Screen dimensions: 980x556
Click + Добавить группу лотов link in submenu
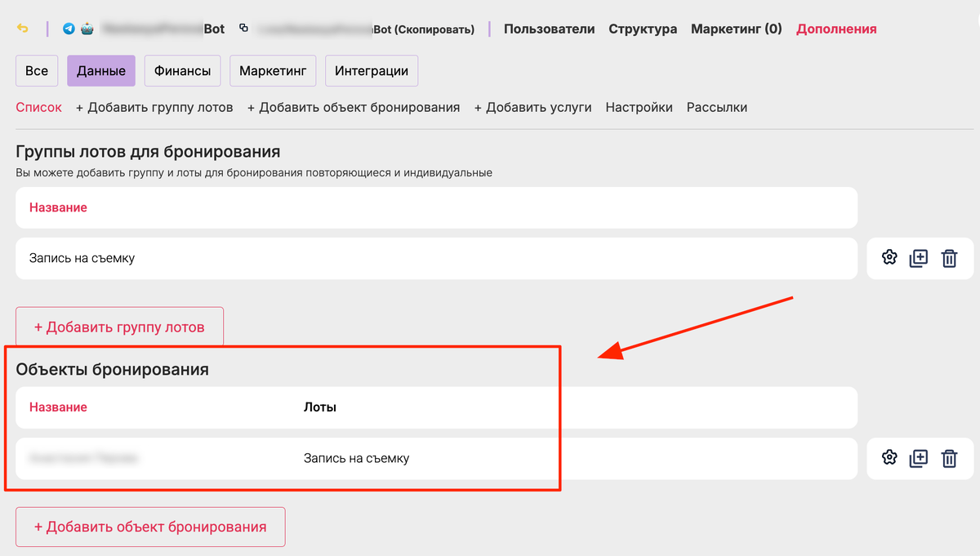coord(154,107)
